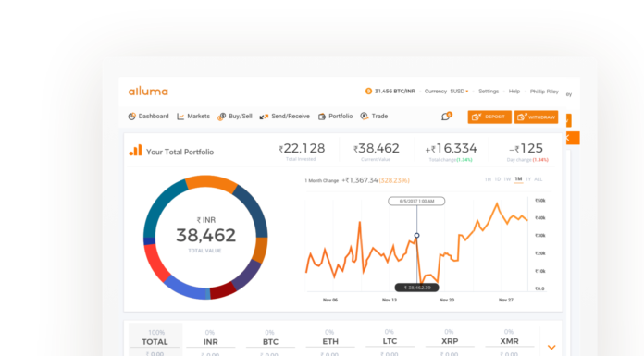Screen dimensions: 644x356
Task: Click the ₹22,128 total invested value
Action: pos(302,148)
